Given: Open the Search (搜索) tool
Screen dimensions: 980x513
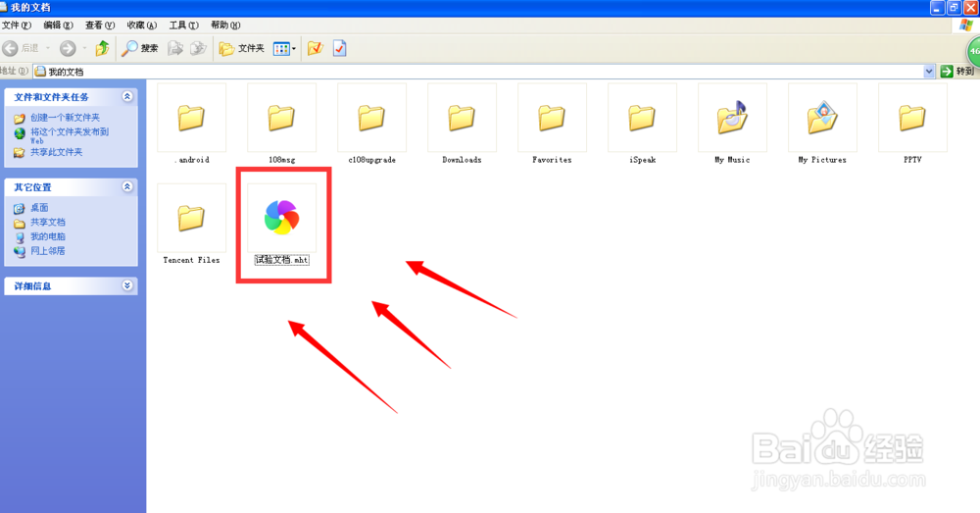Looking at the screenshot, I should pyautogui.click(x=140, y=48).
